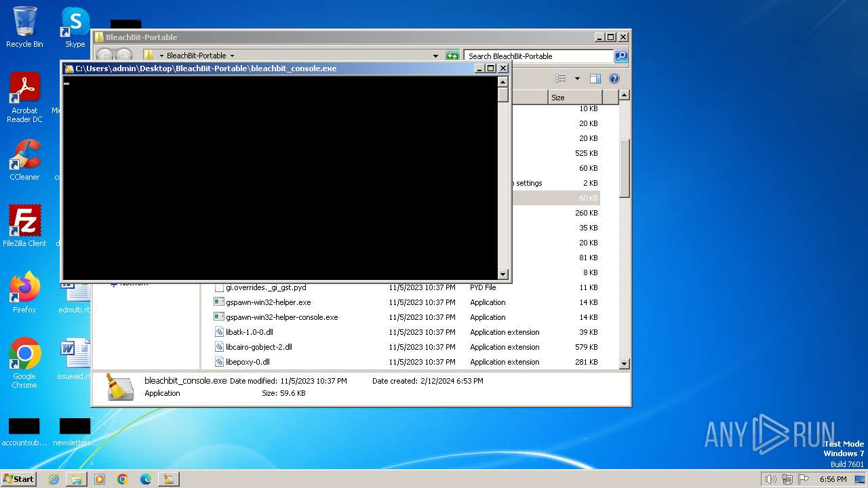This screenshot has height=488, width=868.
Task: Open the Recycle Bin desktop icon
Action: (x=24, y=27)
